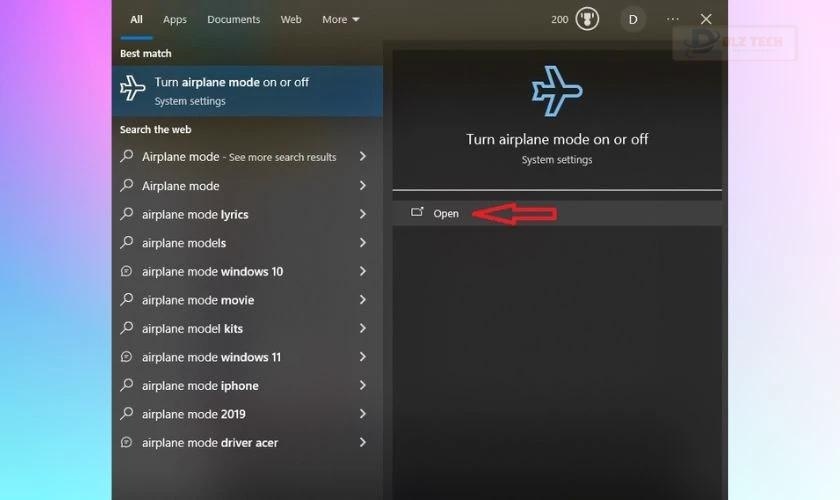Switch to the Documents tab

233,19
